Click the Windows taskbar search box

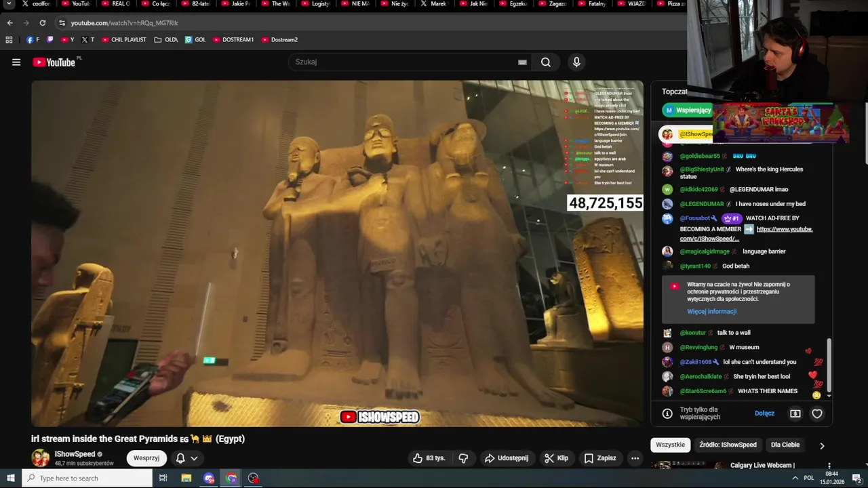tap(87, 479)
